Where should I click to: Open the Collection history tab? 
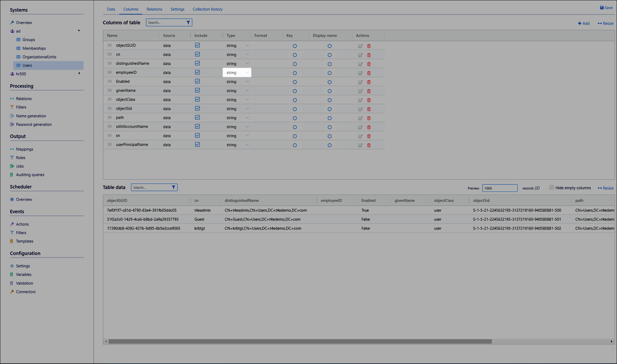(x=207, y=9)
